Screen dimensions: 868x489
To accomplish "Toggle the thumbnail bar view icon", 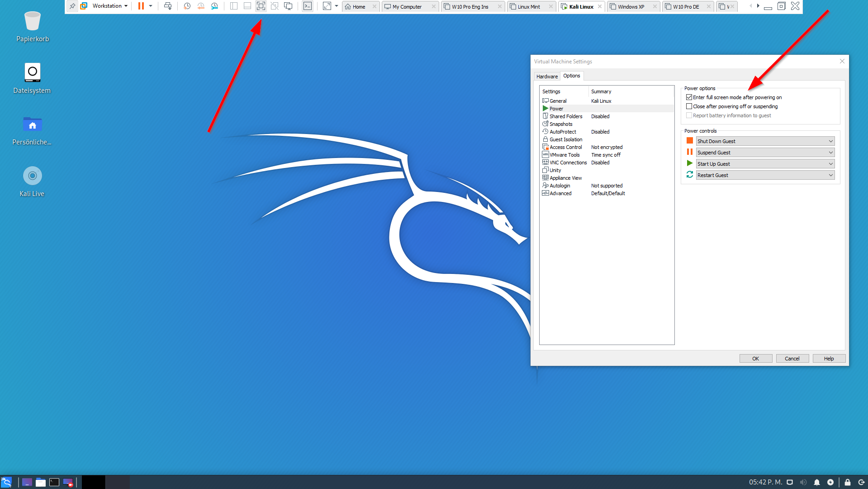I will (247, 6).
